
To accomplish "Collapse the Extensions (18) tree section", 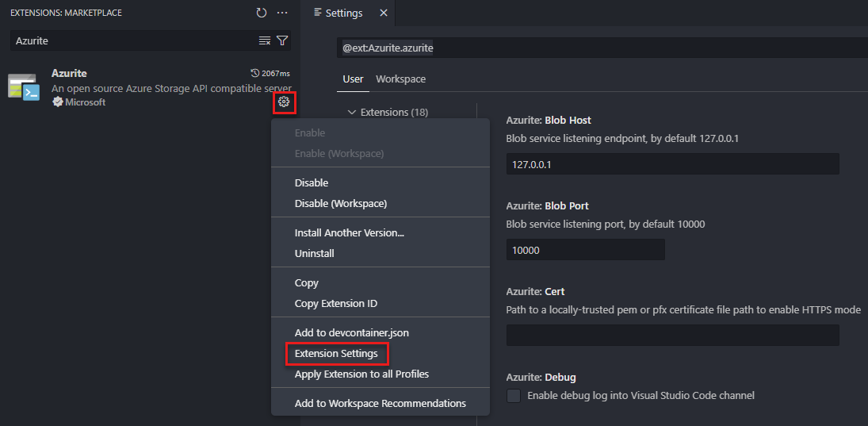I will coord(351,113).
